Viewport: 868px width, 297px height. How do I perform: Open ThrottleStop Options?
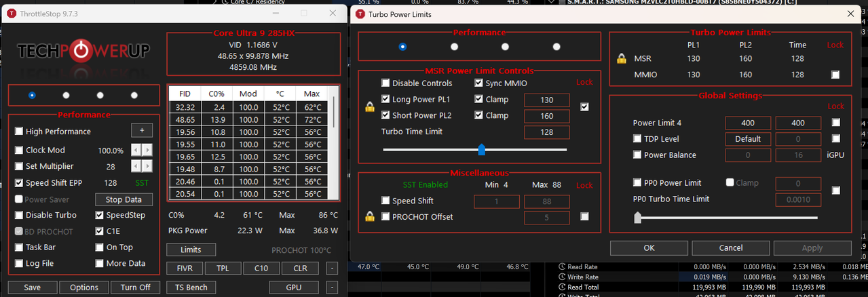[x=84, y=288]
